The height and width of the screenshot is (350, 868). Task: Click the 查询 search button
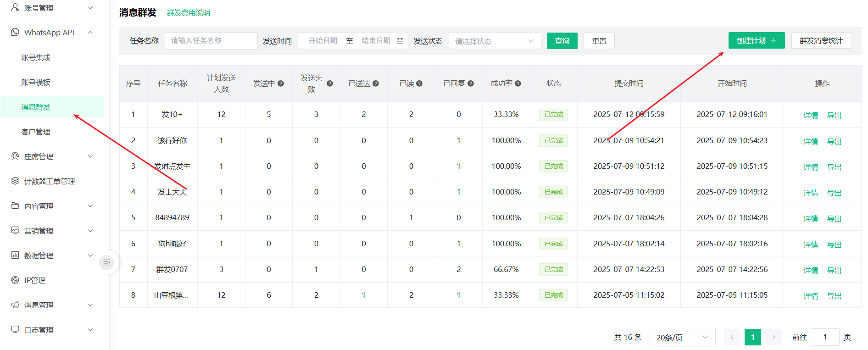point(562,41)
